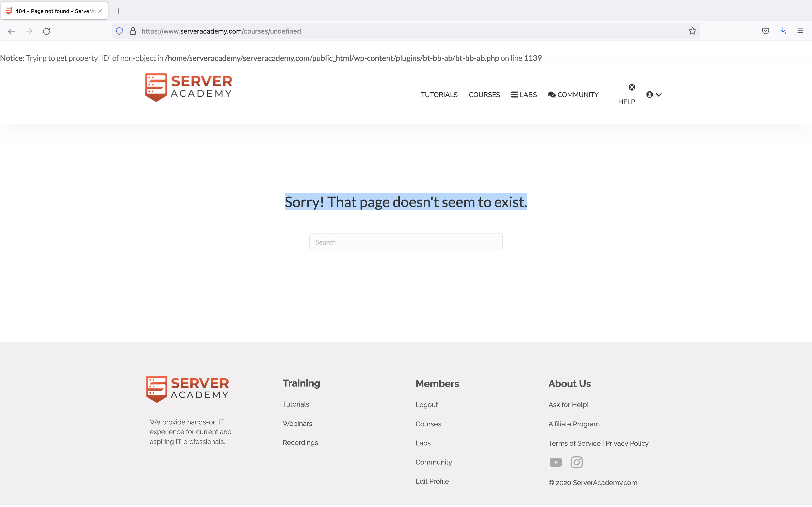Click the YouTube icon in footer
The height and width of the screenshot is (507, 812).
tap(556, 462)
